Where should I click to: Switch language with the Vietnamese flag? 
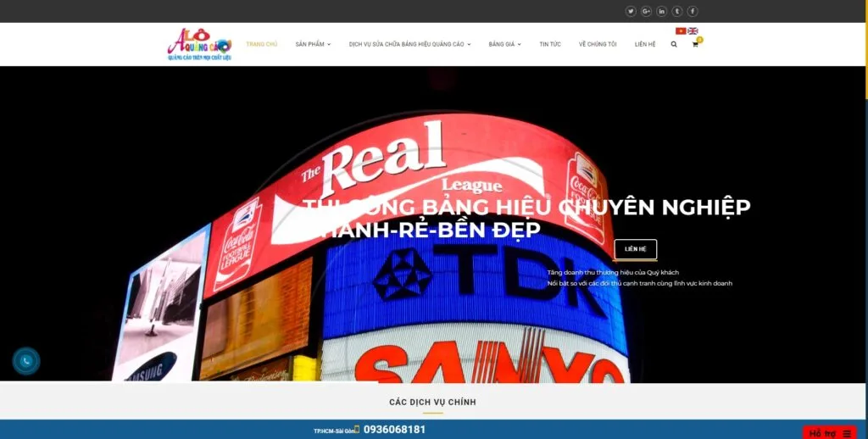[x=681, y=31]
